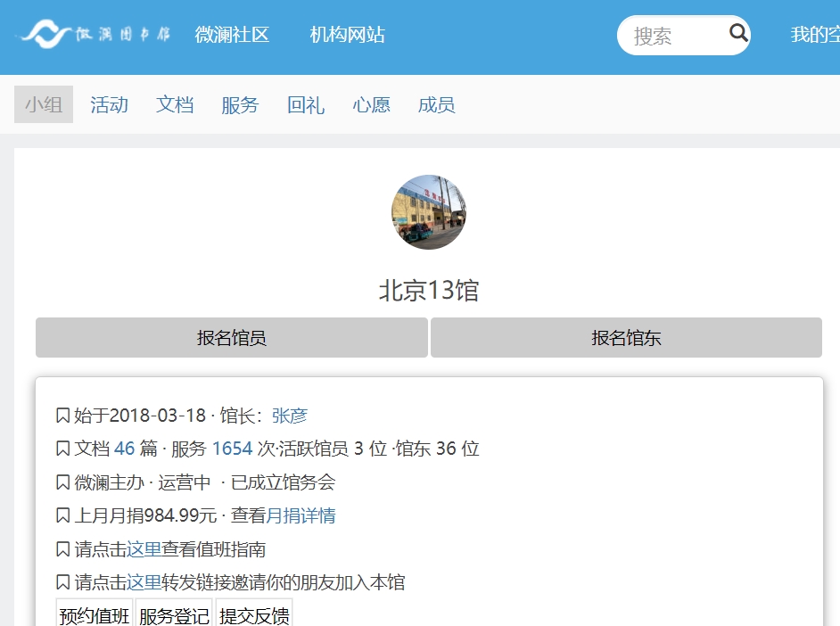Click the 月捐详情 link

[x=301, y=516]
